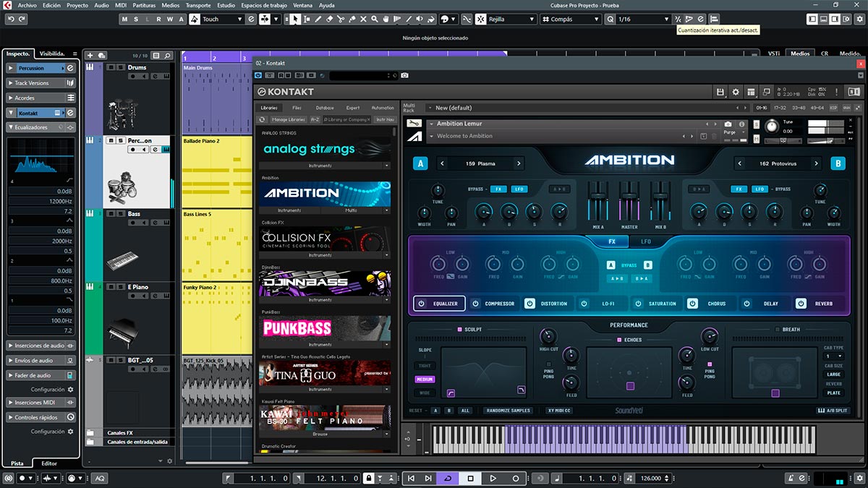The image size is (868, 488).
Task: Click the Redo arrow in the Cubase toolbar
Action: [x=21, y=19]
